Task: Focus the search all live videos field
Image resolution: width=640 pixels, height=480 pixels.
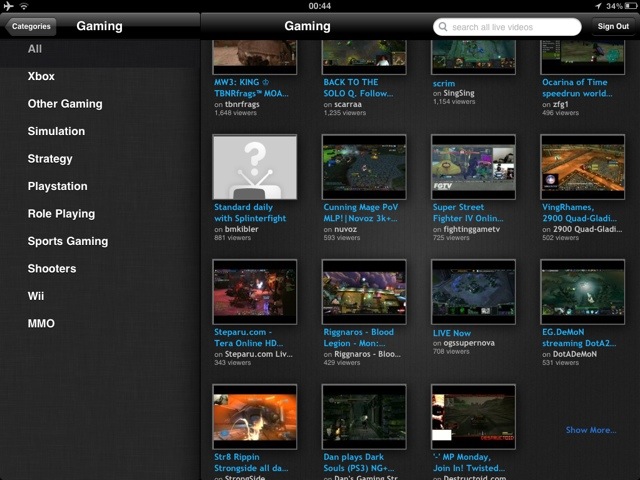Action: pyautogui.click(x=507, y=27)
